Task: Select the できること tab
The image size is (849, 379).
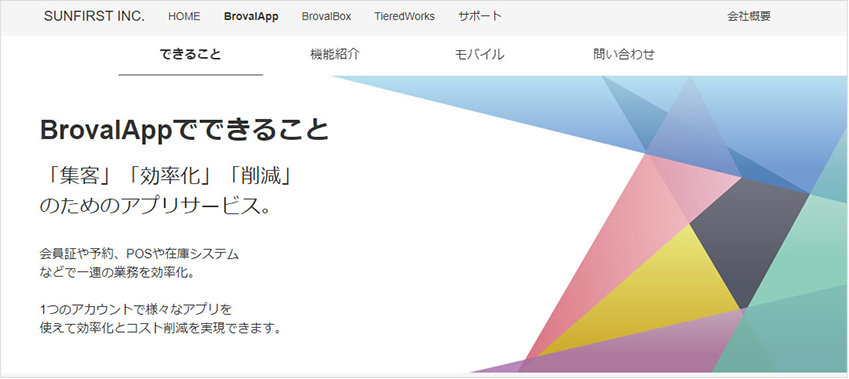Action: [x=191, y=54]
